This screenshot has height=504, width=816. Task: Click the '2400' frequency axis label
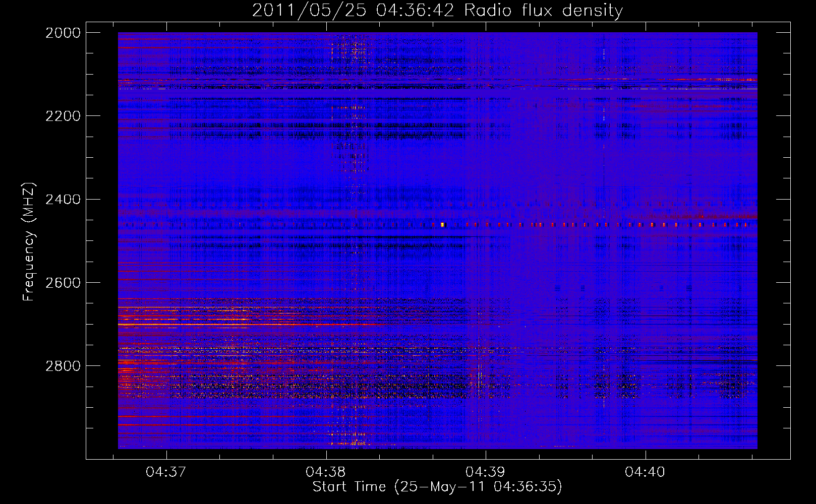point(63,200)
